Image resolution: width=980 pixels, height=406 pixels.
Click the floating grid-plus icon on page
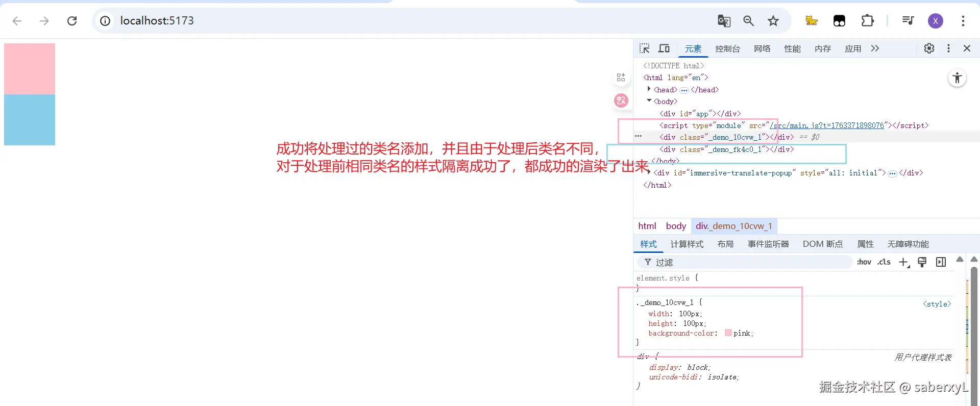pyautogui.click(x=621, y=78)
